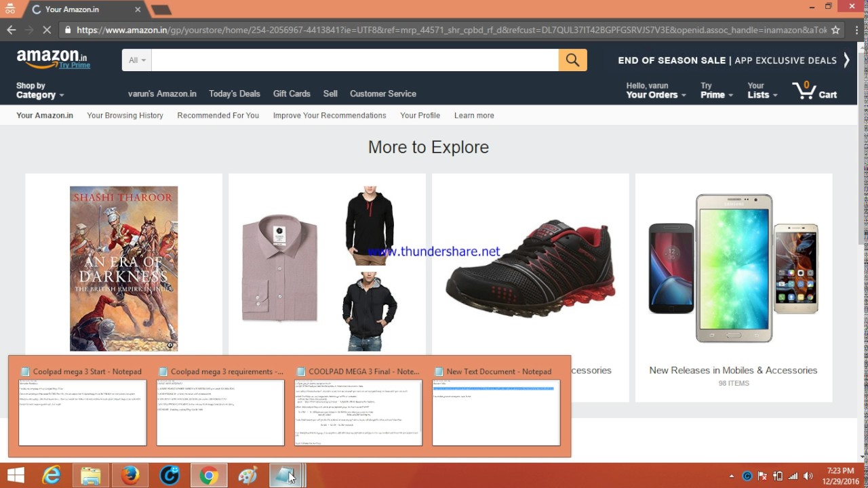Open the Sell nav link
The height and width of the screenshot is (488, 868).
pyautogui.click(x=330, y=94)
